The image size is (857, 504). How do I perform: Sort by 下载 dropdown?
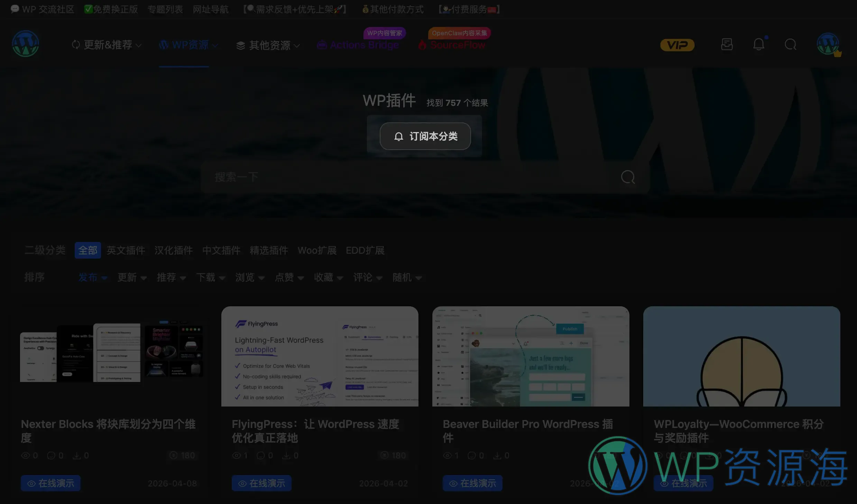pyautogui.click(x=211, y=277)
